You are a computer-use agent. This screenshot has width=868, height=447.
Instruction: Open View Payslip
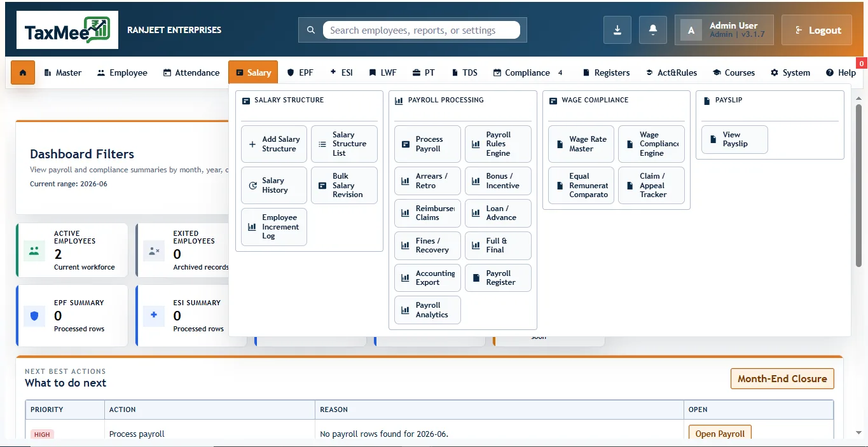coord(734,139)
